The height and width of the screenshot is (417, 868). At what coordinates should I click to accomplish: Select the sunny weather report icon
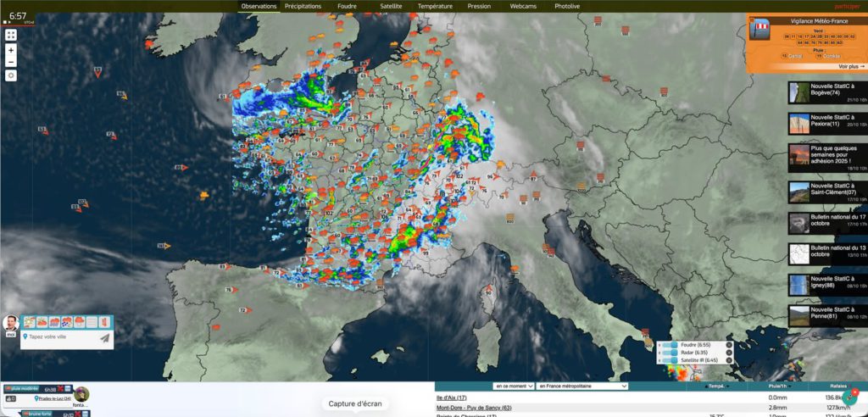point(30,322)
